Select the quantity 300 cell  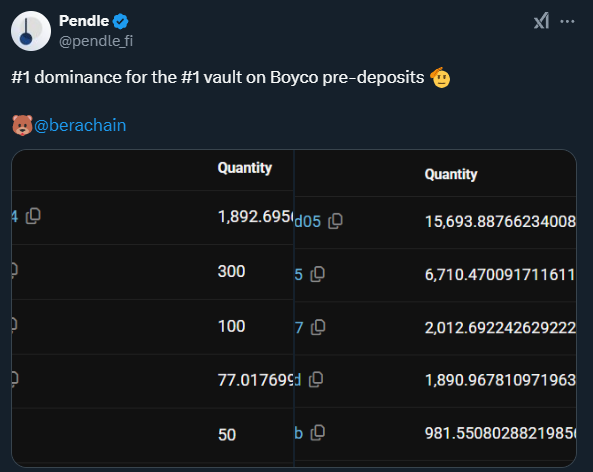pos(231,271)
